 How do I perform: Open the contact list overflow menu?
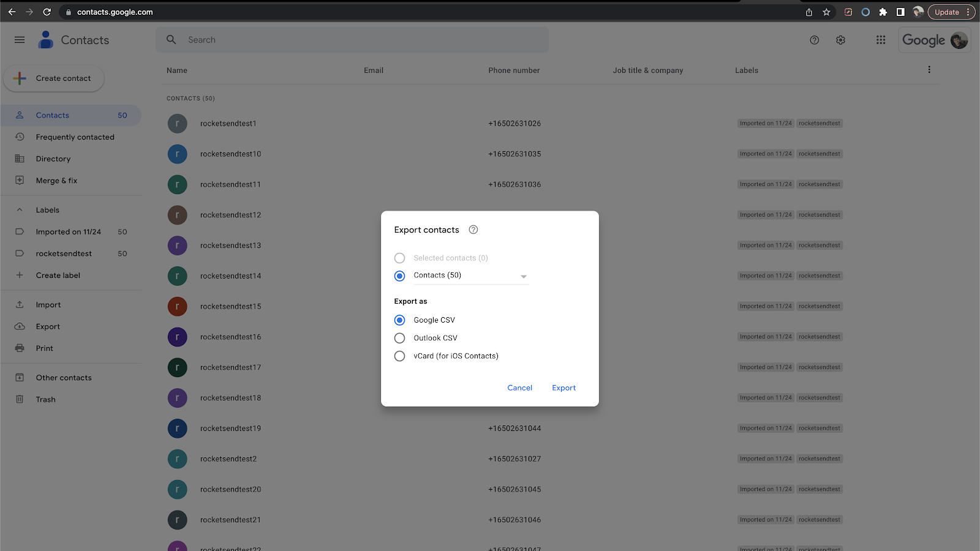coord(929,69)
